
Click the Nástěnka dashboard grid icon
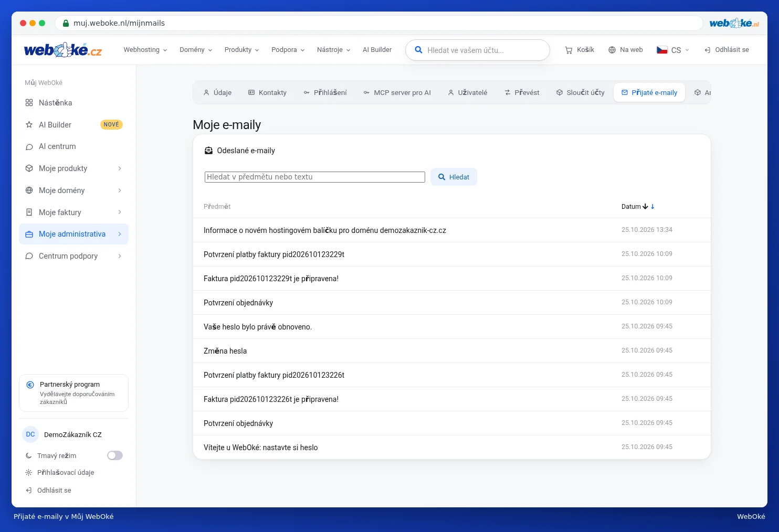point(29,103)
